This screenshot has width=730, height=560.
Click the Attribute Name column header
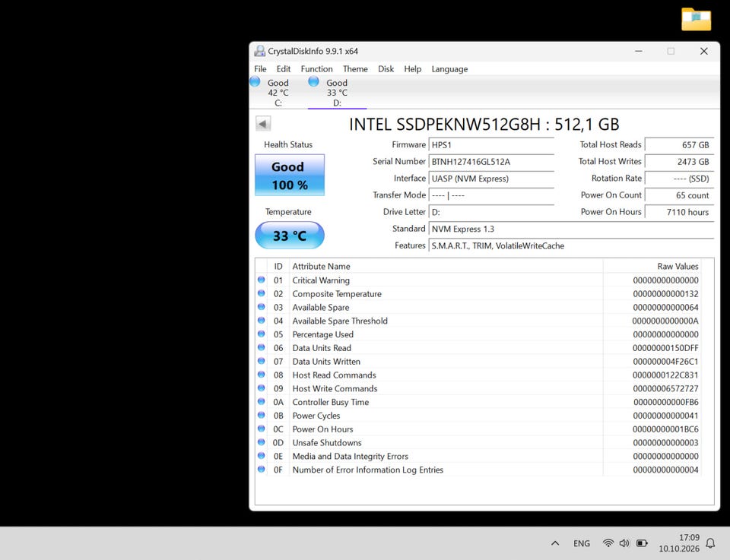click(x=446, y=266)
